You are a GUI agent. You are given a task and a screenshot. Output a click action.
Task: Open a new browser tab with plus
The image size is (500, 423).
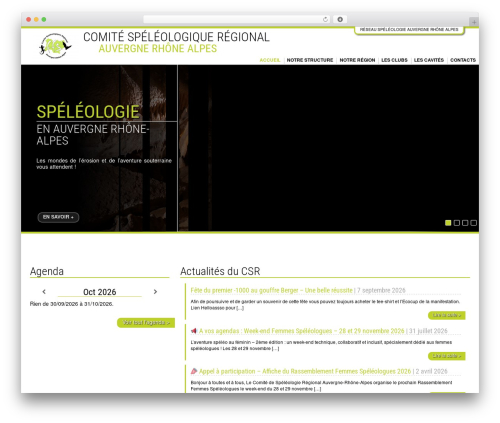474,22
